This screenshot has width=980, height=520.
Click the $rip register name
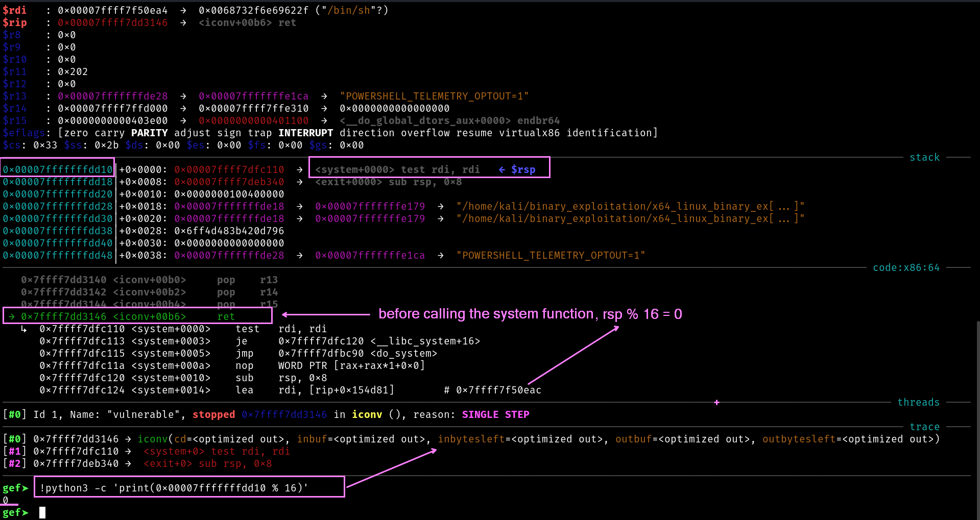point(15,23)
